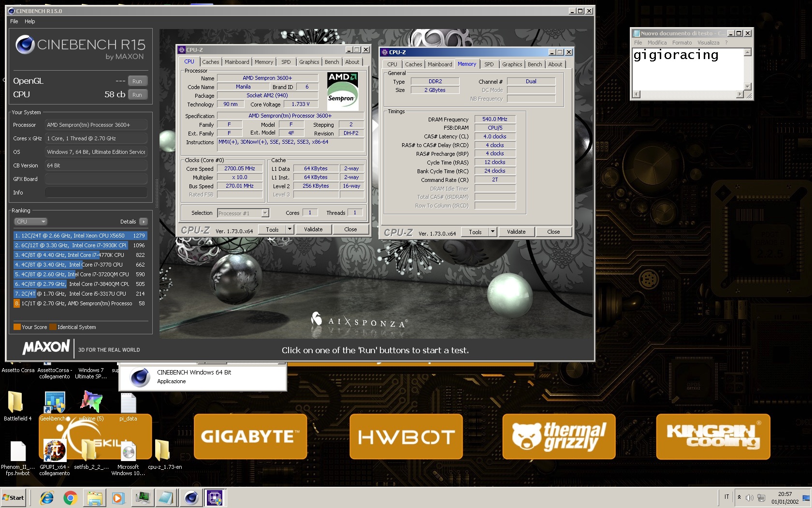The image size is (812, 508).
Task: Switch to Bench tab in CPU-Z Memory window
Action: click(x=535, y=64)
